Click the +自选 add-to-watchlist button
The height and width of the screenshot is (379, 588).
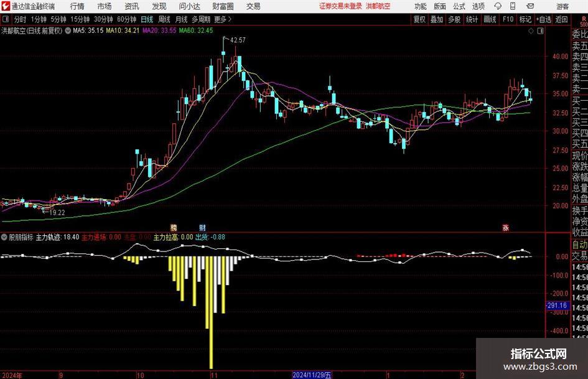(x=544, y=19)
